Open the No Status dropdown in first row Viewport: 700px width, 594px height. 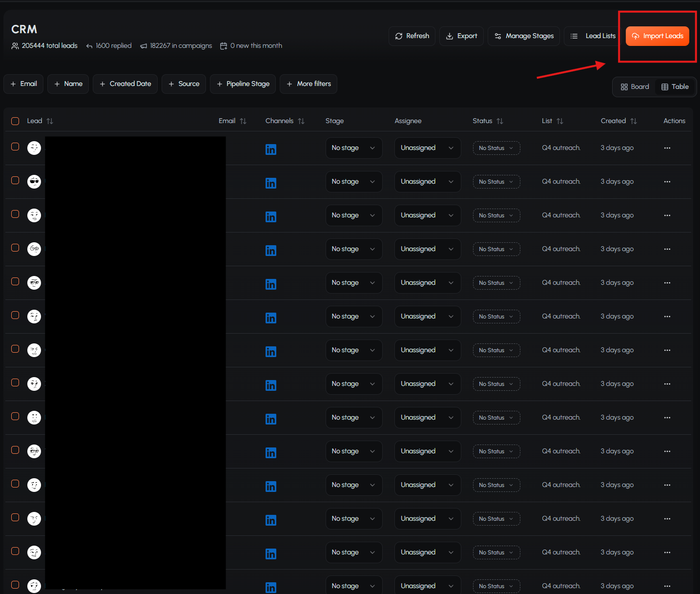[496, 148]
